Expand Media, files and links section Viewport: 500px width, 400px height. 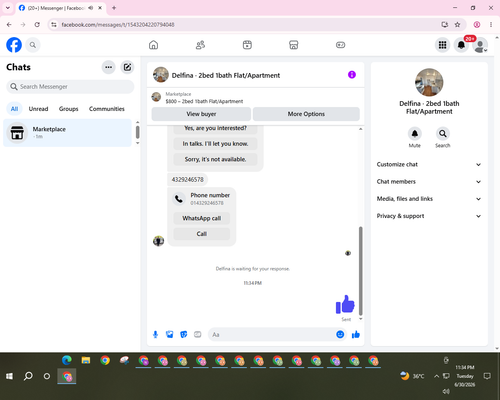pyautogui.click(x=429, y=199)
